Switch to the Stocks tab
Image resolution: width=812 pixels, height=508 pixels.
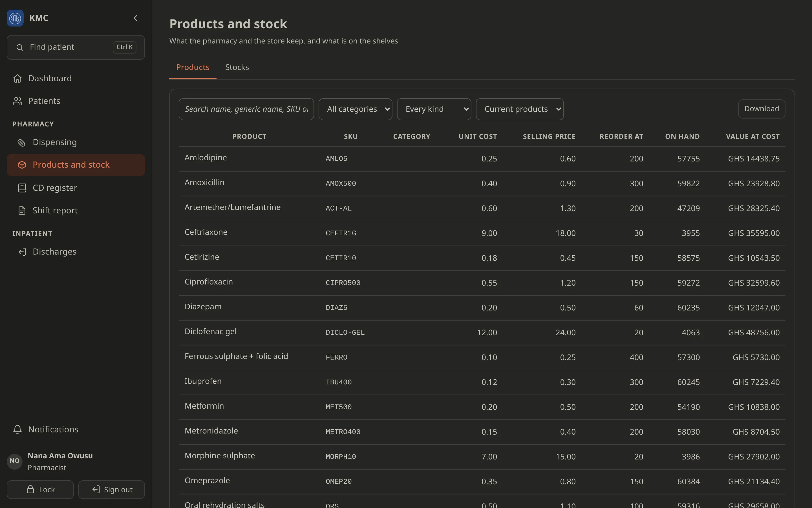point(237,67)
